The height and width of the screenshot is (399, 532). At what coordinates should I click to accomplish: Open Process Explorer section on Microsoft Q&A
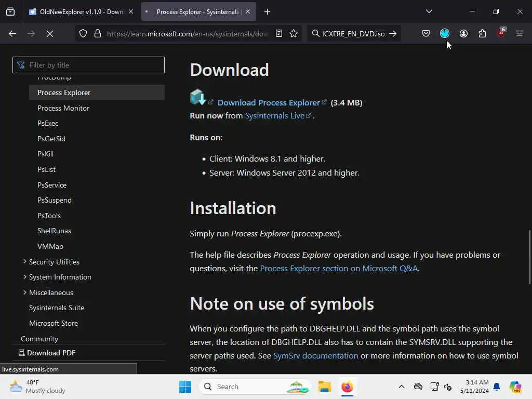(x=339, y=269)
